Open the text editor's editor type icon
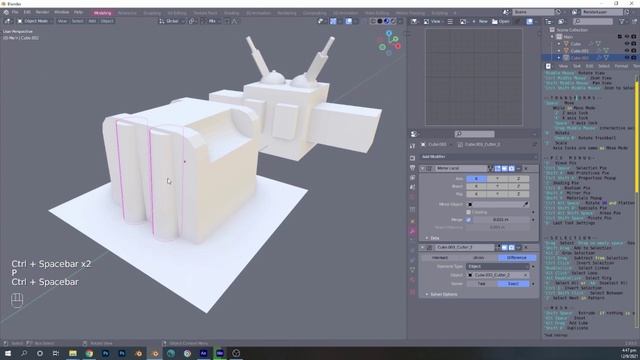Viewport: 640px width, 360px height. point(548,66)
